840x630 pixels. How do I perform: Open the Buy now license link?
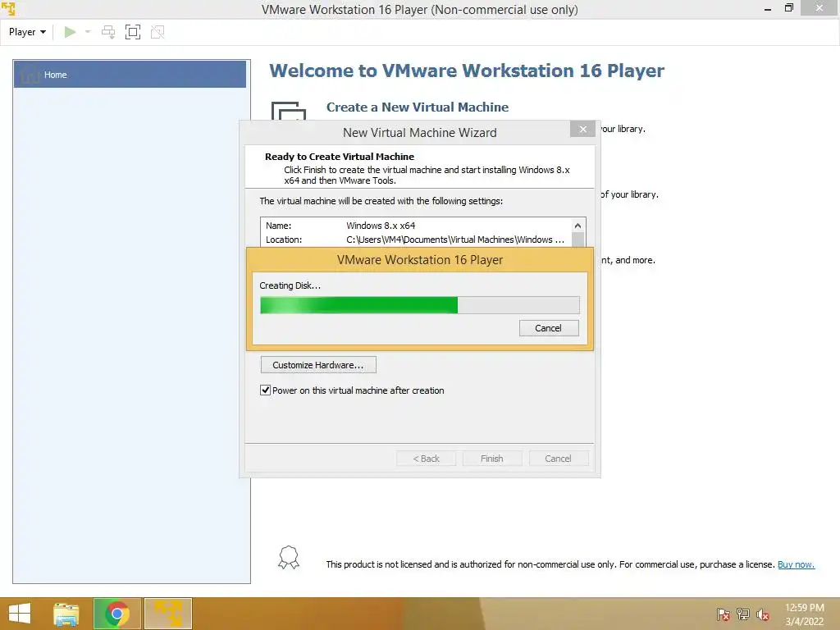tap(796, 564)
